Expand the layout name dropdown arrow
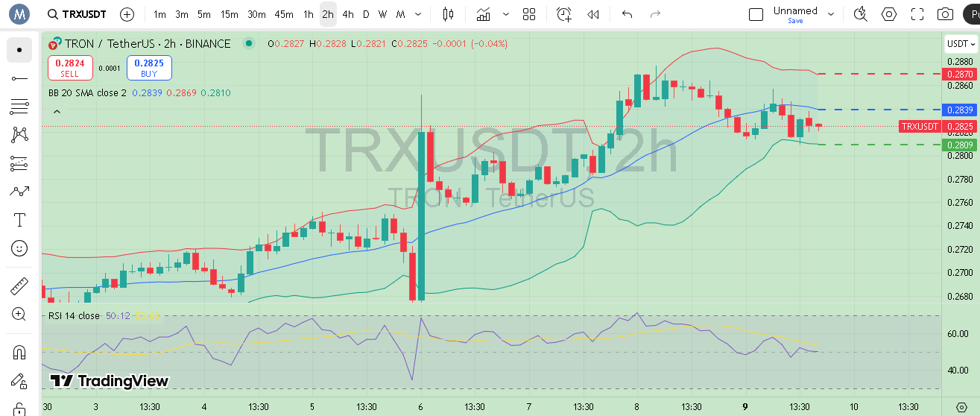This screenshot has width=980, height=416. click(x=831, y=14)
